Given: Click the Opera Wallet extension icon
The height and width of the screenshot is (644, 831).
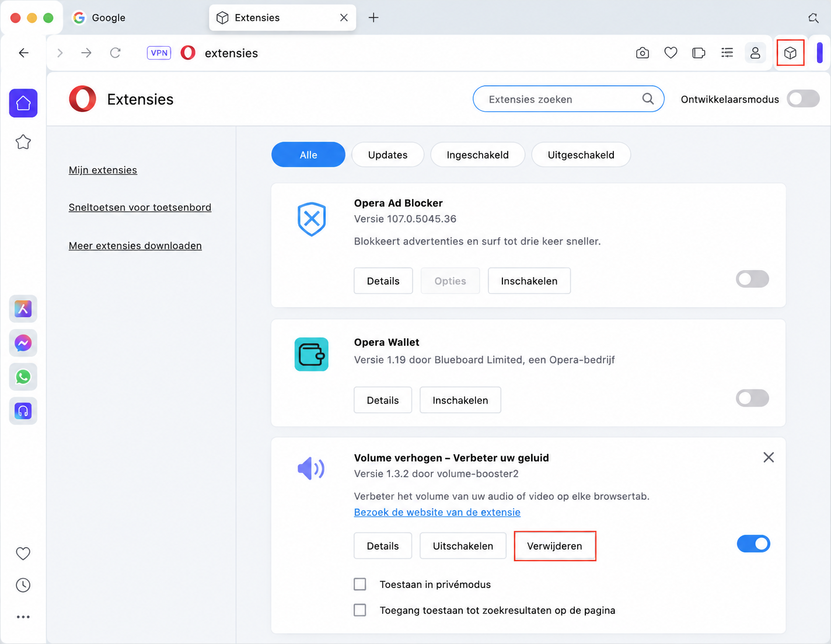Looking at the screenshot, I should (312, 355).
